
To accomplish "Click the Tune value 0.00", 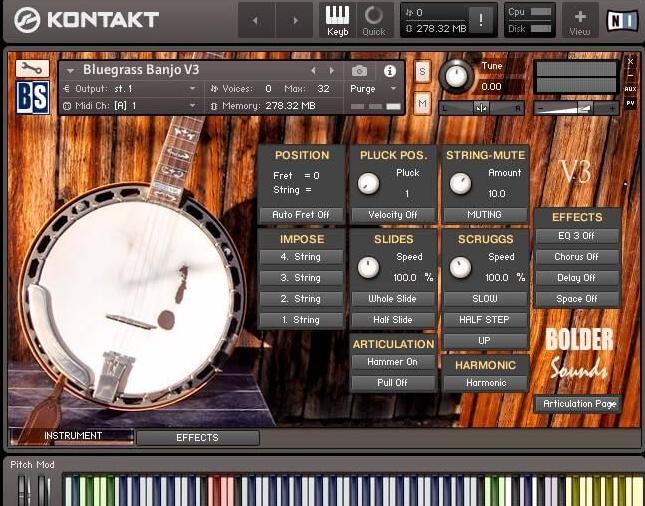I will [x=491, y=87].
